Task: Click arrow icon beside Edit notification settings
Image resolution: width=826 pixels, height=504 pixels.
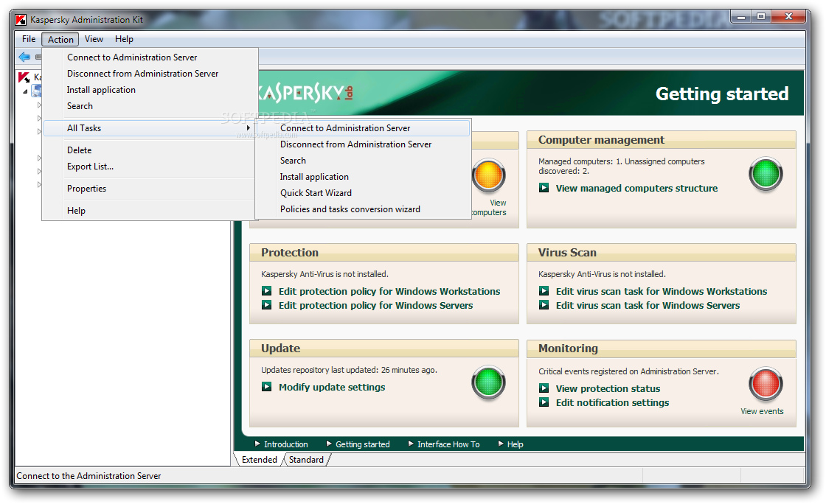Action: tap(544, 402)
